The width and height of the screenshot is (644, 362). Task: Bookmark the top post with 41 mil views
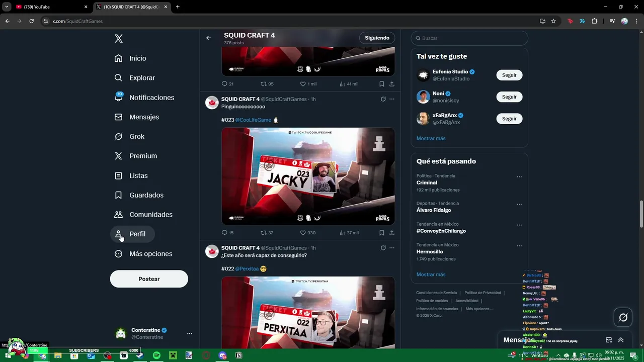(382, 84)
